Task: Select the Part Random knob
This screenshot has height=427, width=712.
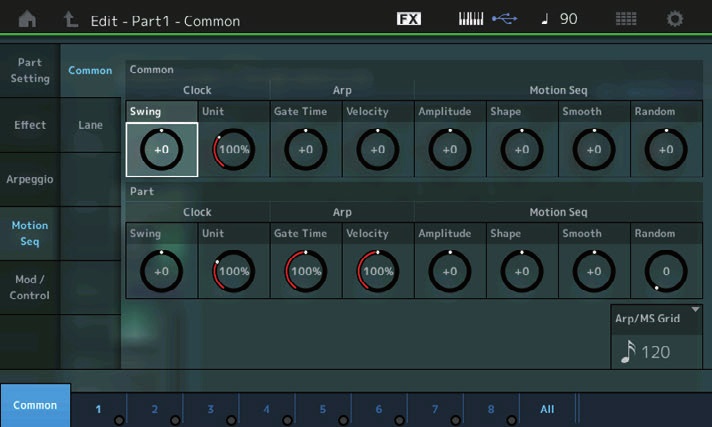Action: [x=666, y=271]
